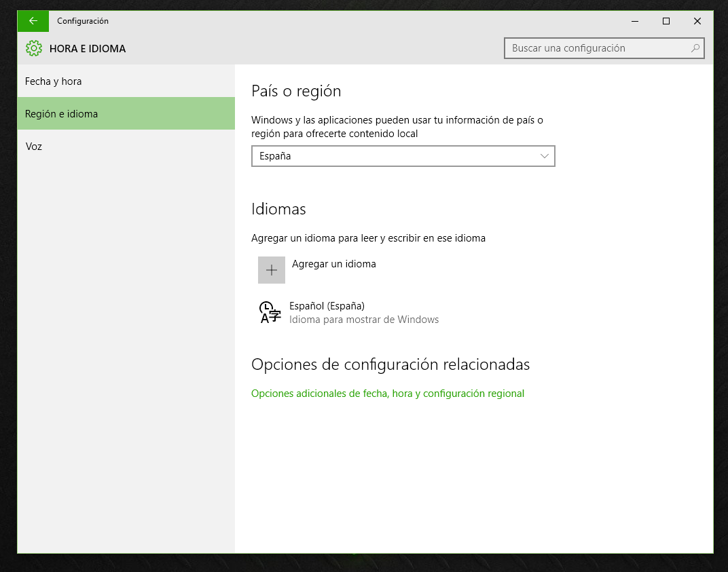Viewport: 728px width, 572px height.
Task: Click Idioma para mostrar de Windows text
Action: [x=364, y=320]
